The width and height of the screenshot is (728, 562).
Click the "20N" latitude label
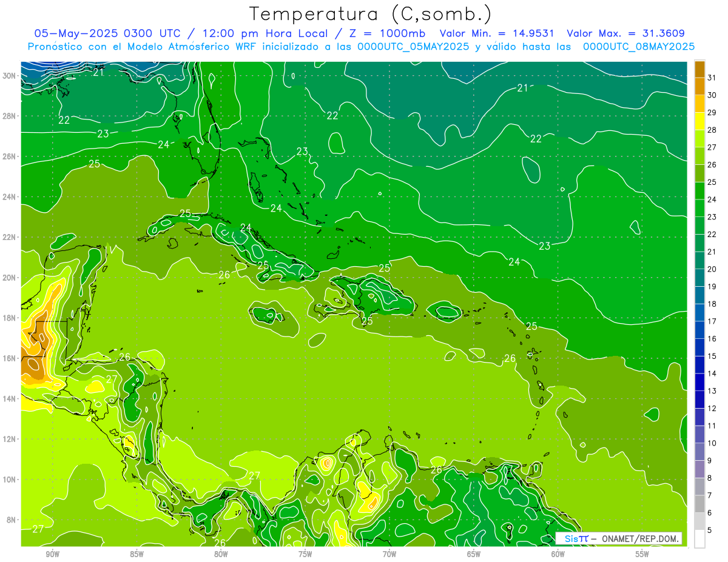point(9,278)
